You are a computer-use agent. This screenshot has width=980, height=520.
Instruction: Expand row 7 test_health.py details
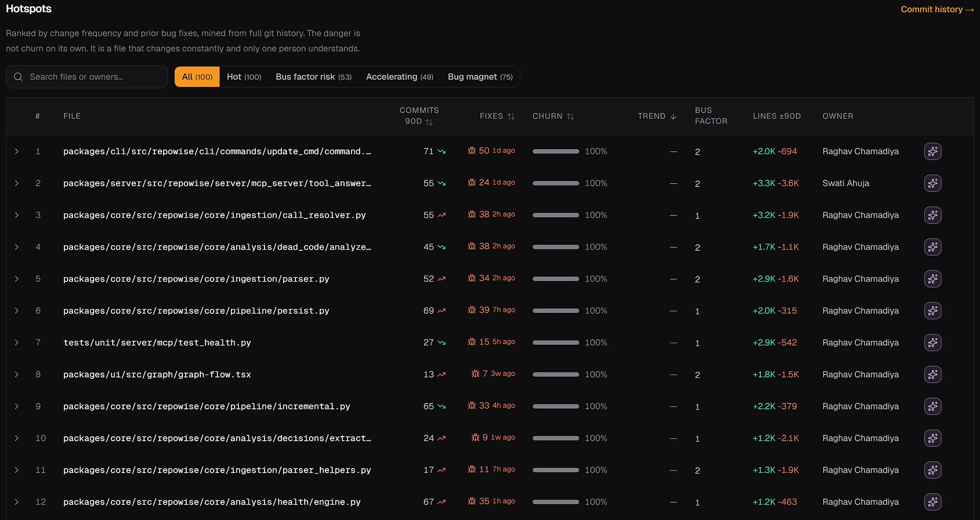point(17,342)
